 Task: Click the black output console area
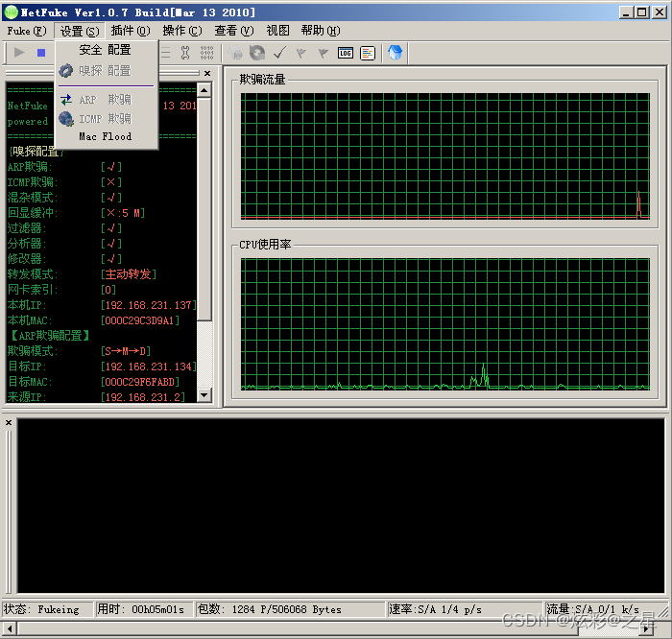(341, 506)
